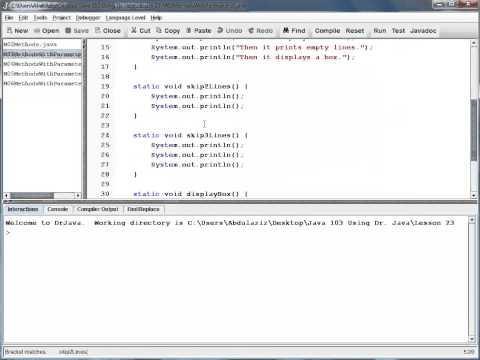Click the code editor scroll-up arrow
480x360 pixels.
(x=474, y=43)
